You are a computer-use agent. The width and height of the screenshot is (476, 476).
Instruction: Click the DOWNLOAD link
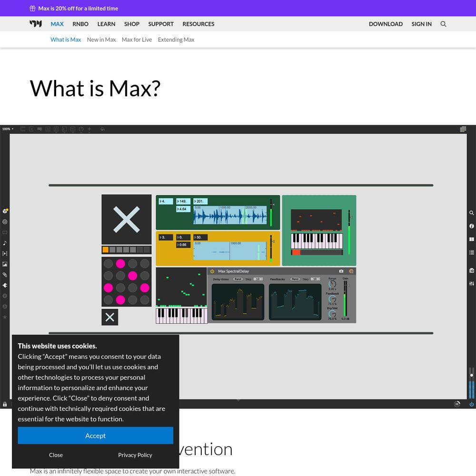pos(386,24)
